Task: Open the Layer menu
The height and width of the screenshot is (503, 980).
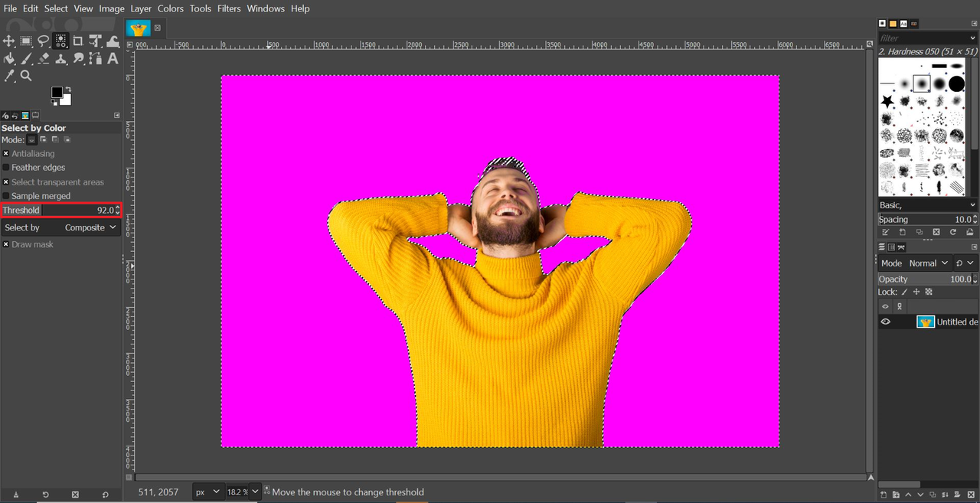Action: coord(141,8)
